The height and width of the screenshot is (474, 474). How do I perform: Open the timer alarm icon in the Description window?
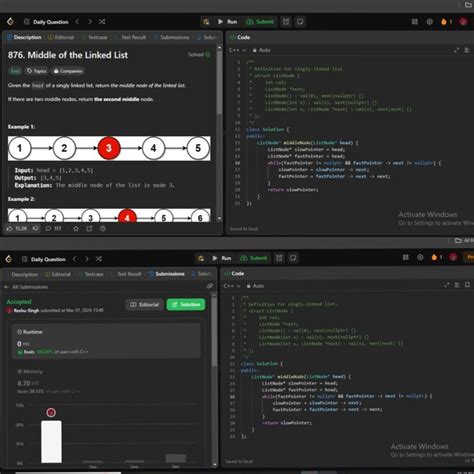coord(286,22)
